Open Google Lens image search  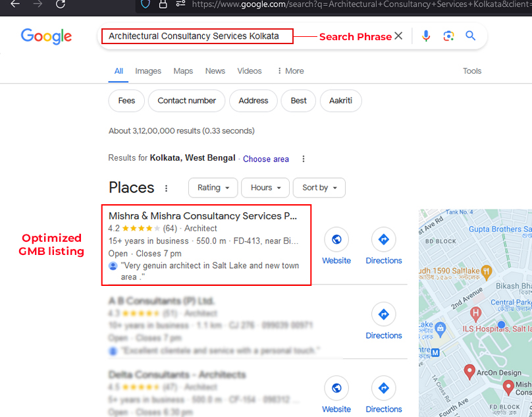tap(448, 36)
